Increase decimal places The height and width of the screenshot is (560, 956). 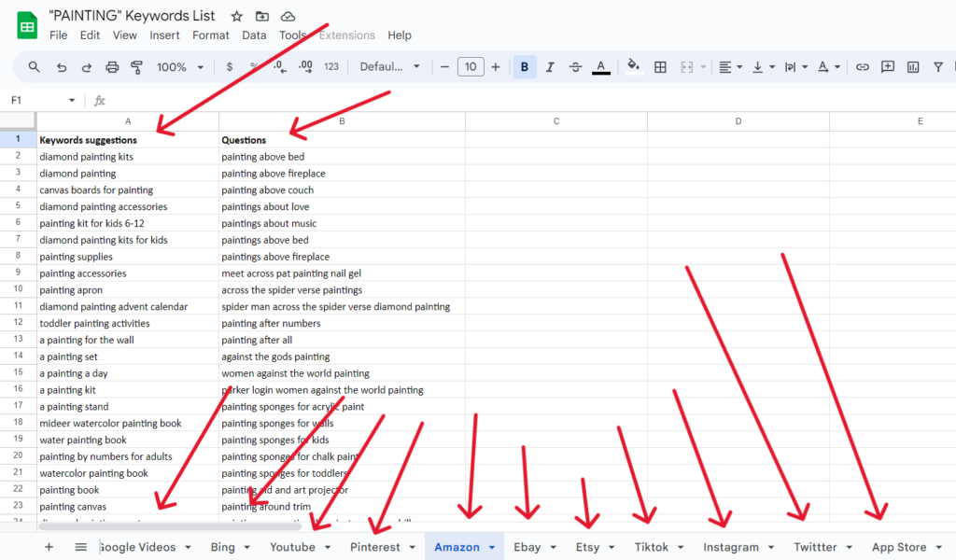(x=303, y=66)
